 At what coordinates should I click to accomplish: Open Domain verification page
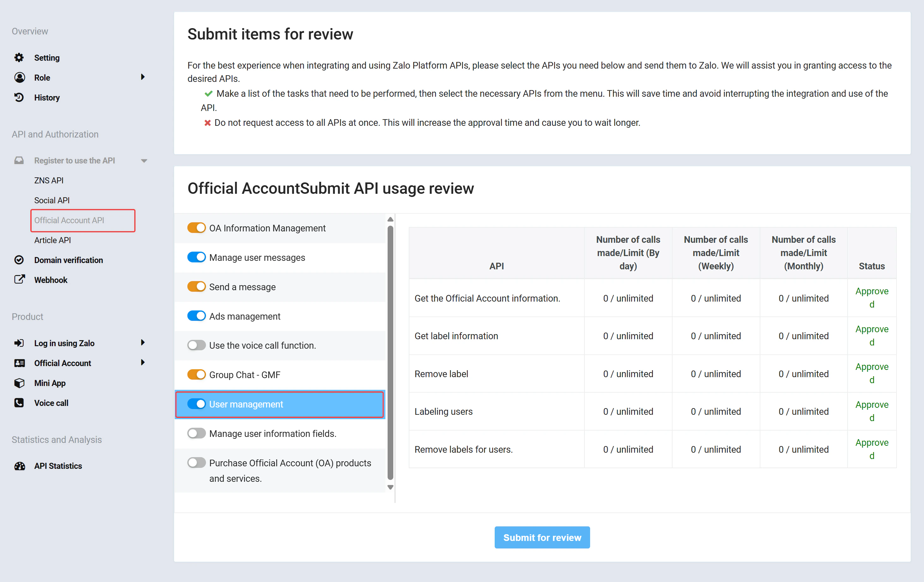68,260
